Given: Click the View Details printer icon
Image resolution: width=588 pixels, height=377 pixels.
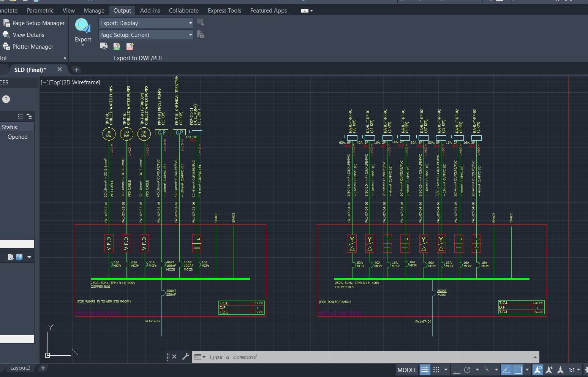Looking at the screenshot, I should pos(6,35).
